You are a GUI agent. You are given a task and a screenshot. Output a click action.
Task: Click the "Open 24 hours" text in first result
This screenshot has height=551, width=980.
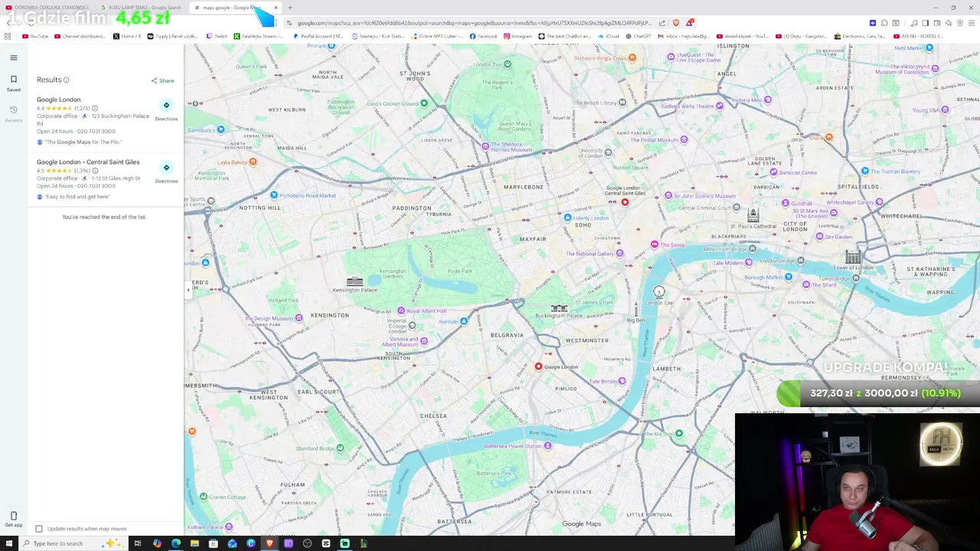click(54, 131)
